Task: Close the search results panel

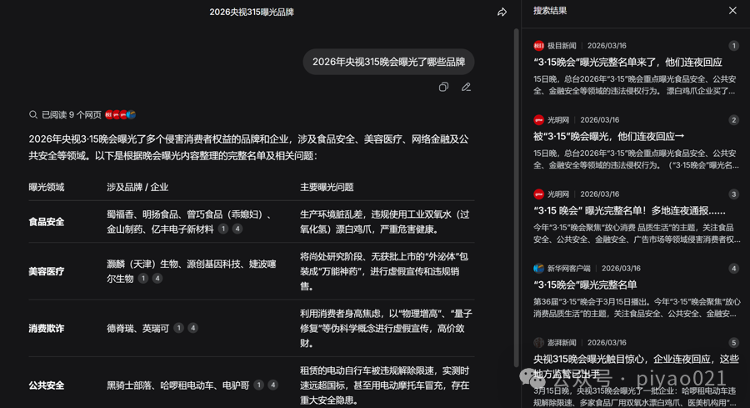Action: click(732, 11)
